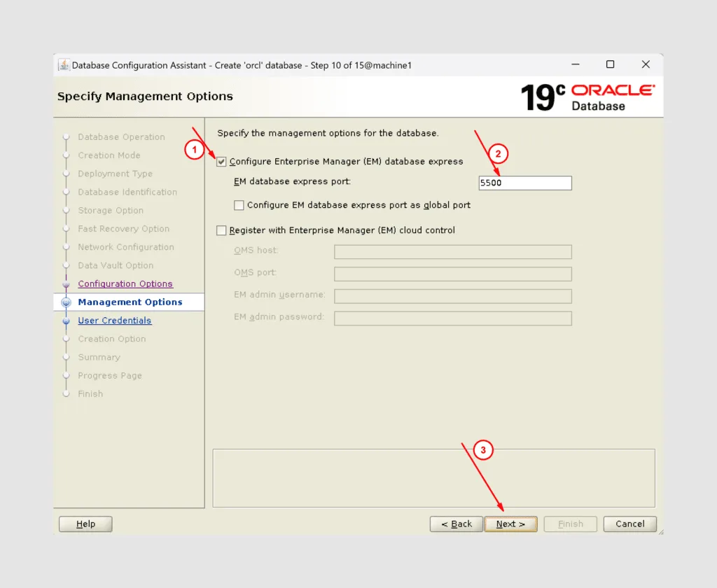Click the OMS port input field

coord(453,274)
